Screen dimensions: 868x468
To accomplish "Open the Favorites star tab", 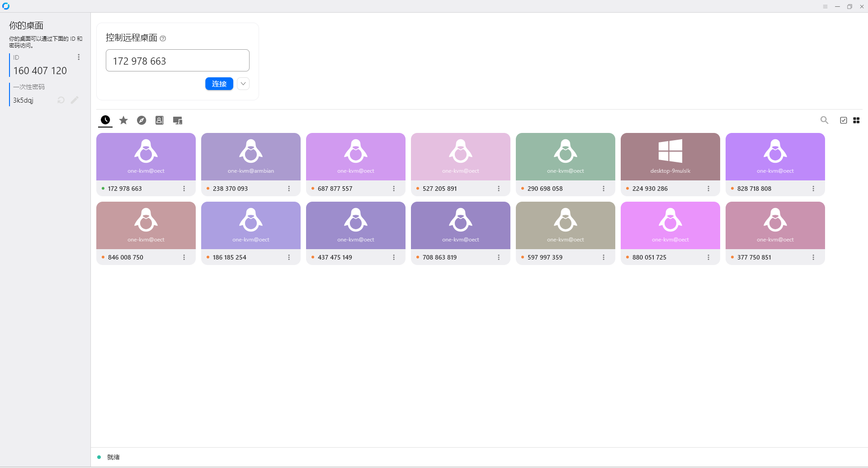I will click(123, 120).
